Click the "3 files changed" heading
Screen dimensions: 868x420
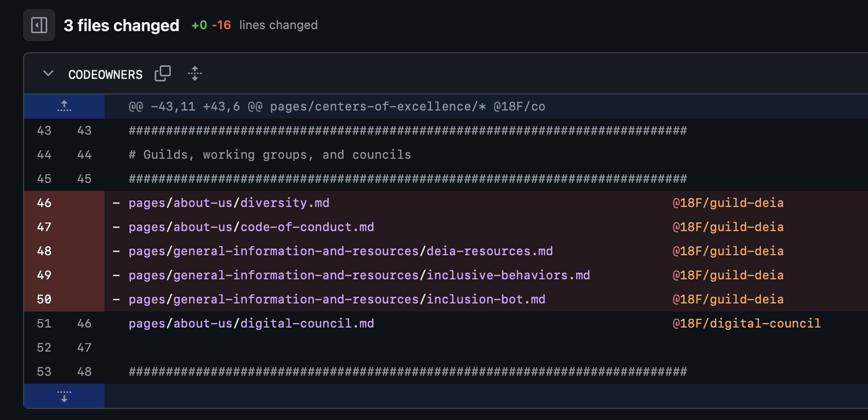121,25
